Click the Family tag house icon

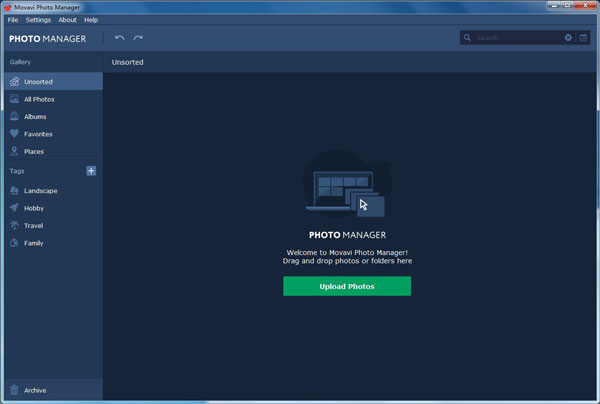pyautogui.click(x=14, y=243)
